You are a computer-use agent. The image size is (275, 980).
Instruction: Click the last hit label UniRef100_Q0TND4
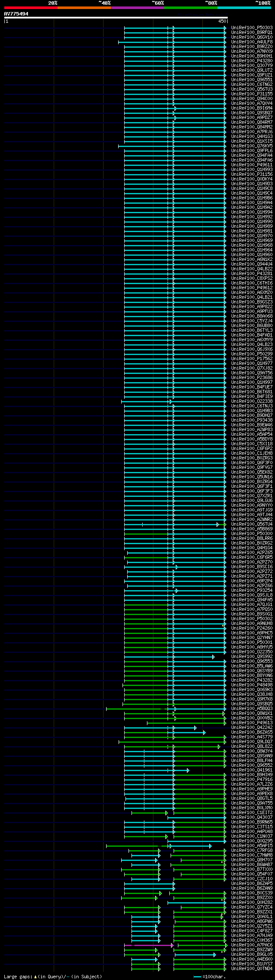(252, 968)
